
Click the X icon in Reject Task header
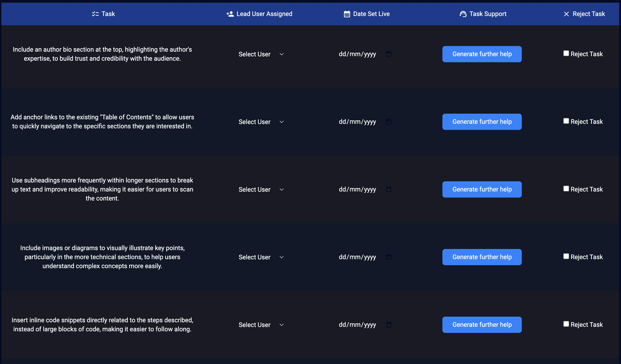566,14
